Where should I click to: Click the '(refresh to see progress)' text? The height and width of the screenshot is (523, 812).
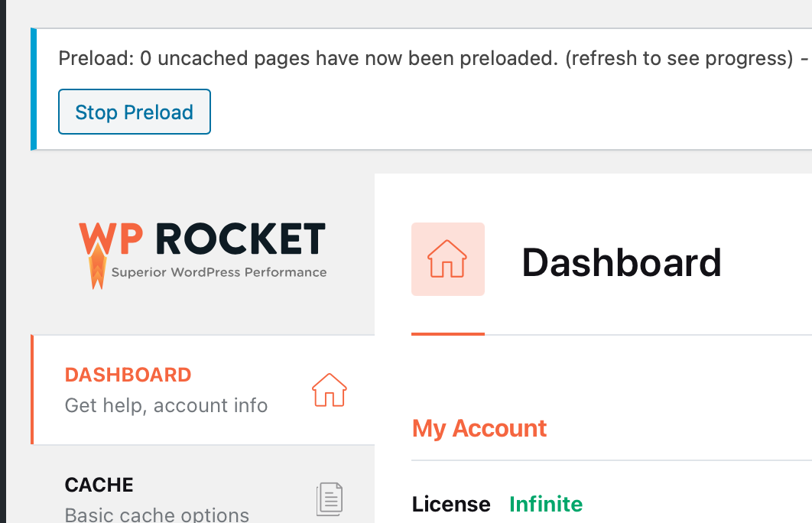678,59
